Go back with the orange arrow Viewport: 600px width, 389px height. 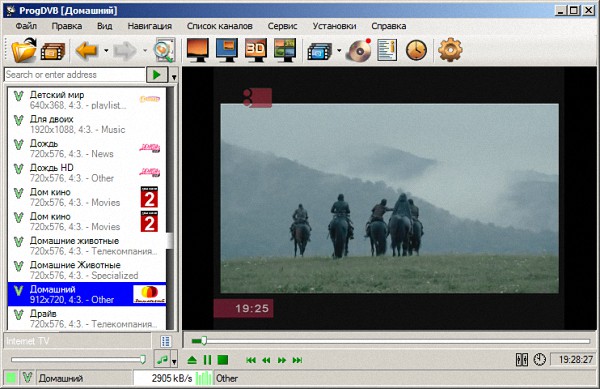86,50
